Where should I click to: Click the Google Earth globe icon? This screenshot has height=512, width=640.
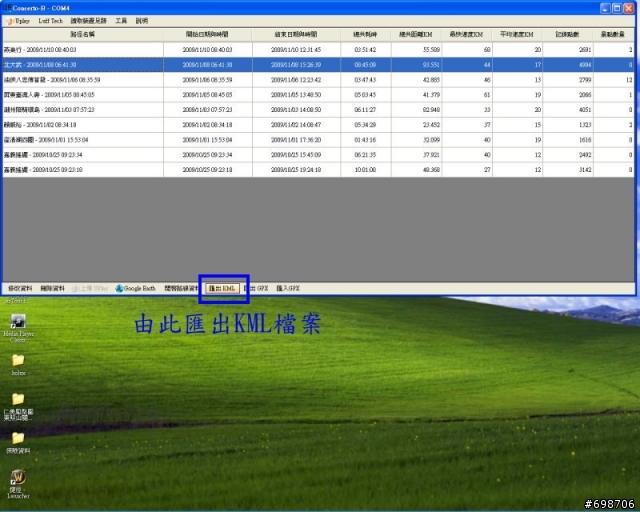pos(119,289)
